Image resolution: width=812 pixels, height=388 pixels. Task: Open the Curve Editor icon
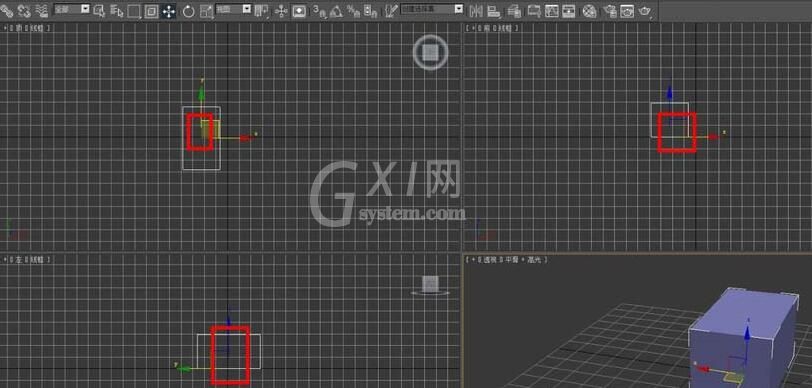point(552,11)
